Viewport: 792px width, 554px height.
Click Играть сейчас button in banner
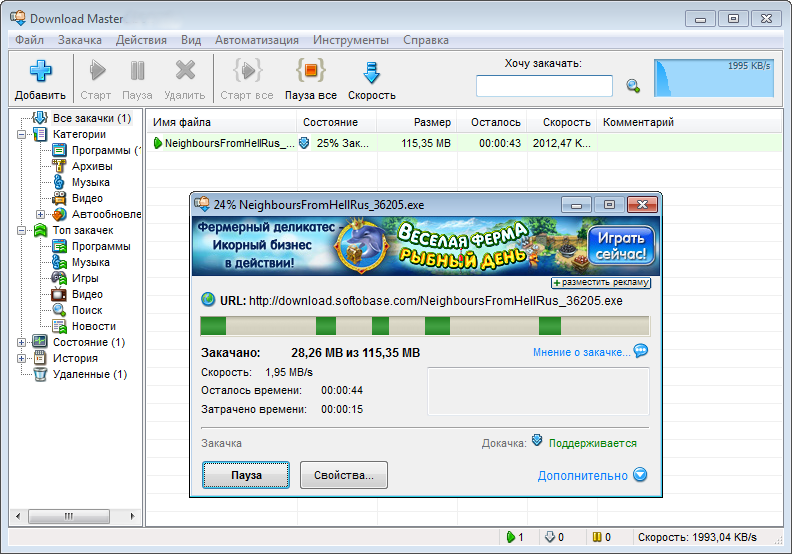[621, 246]
